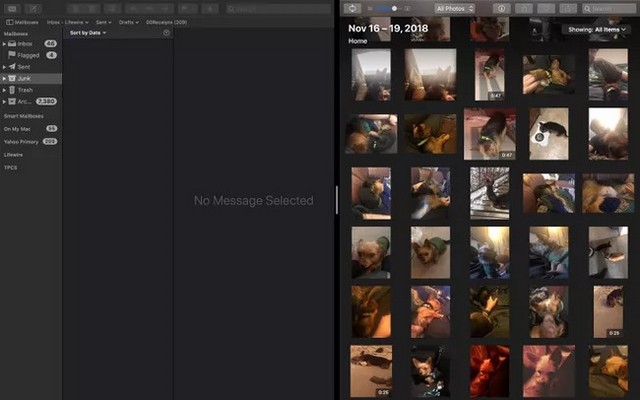This screenshot has width=640, height=400.
Task: Expand the Inbox mailbox disclosure triangle
Action: (x=4, y=44)
